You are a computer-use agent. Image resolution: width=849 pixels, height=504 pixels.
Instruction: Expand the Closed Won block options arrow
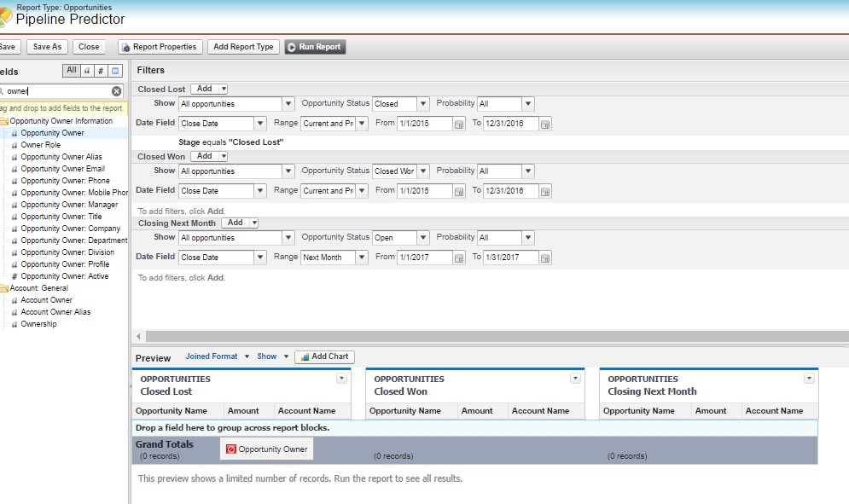tap(577, 378)
